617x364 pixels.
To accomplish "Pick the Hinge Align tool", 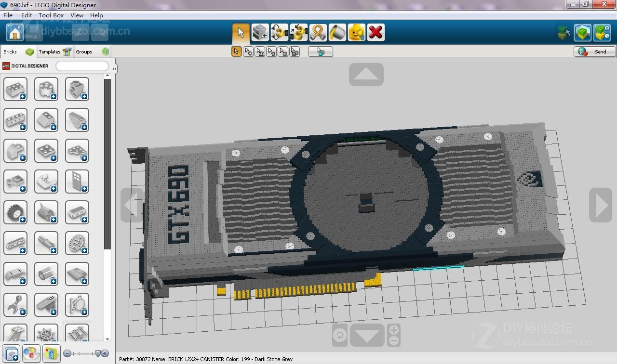I will [298, 32].
